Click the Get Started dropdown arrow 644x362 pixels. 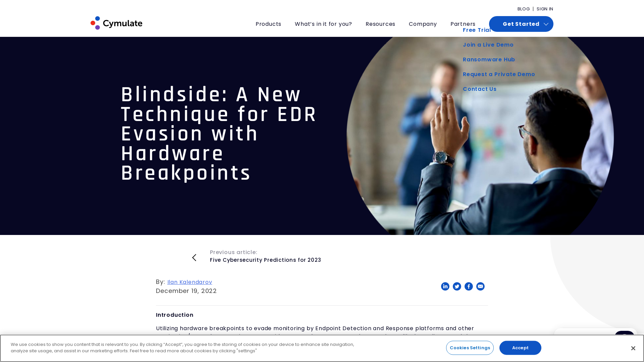click(546, 24)
